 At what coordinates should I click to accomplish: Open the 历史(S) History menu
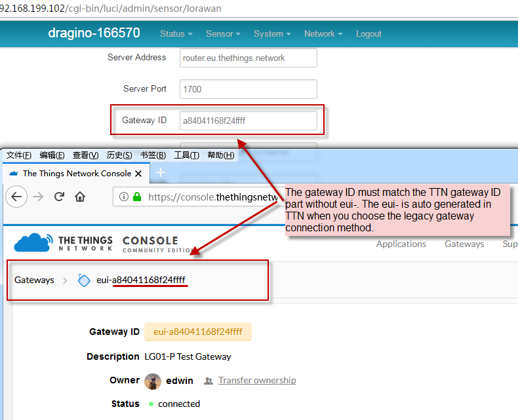click(119, 155)
